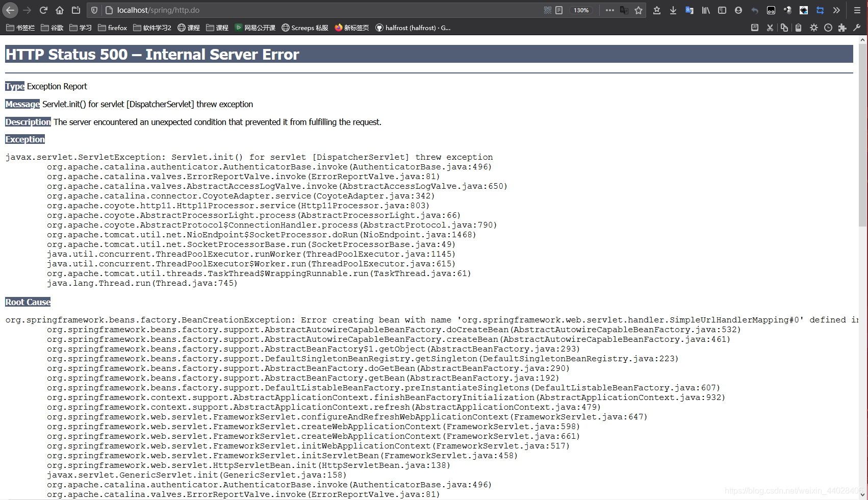Click the share tab icon beside home
868x500 pixels.
pyautogui.click(x=76, y=10)
